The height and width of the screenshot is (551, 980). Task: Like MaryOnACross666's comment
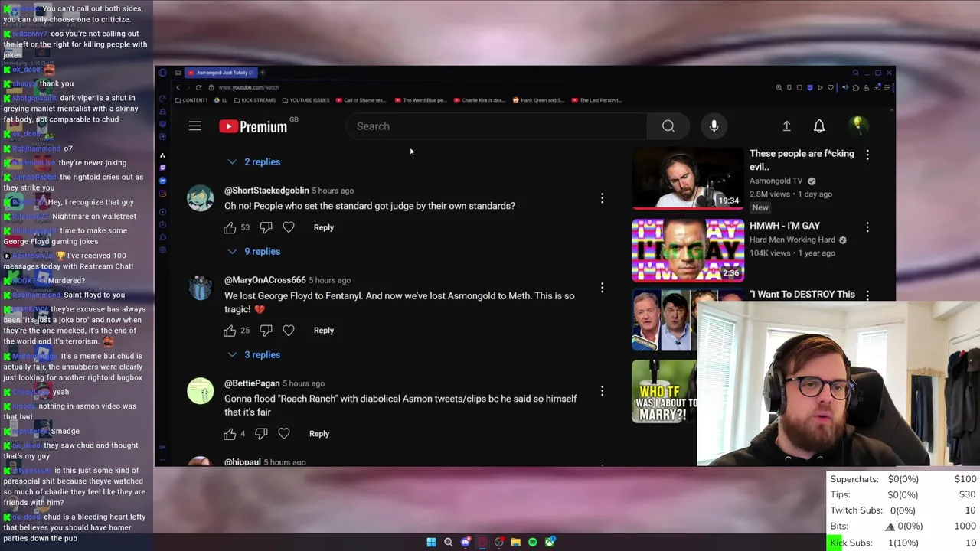pyautogui.click(x=230, y=331)
